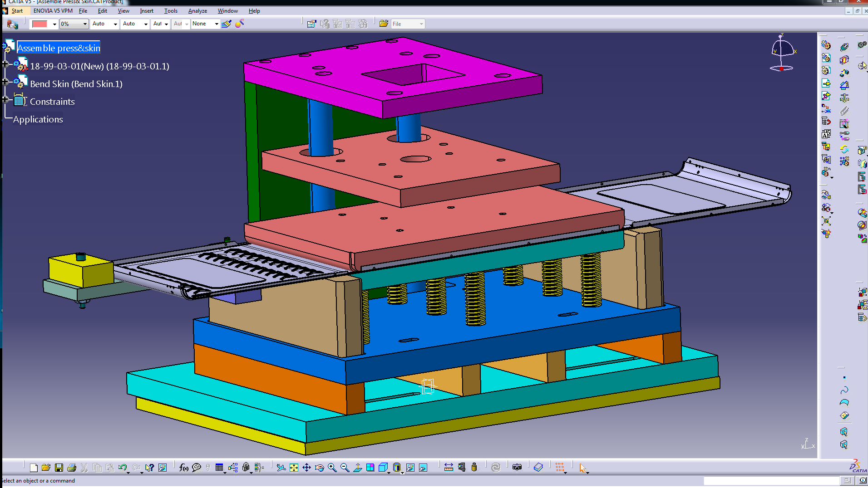Open the ENOVIA V5 VPM menu
This screenshot has width=868, height=488.
click(53, 11)
